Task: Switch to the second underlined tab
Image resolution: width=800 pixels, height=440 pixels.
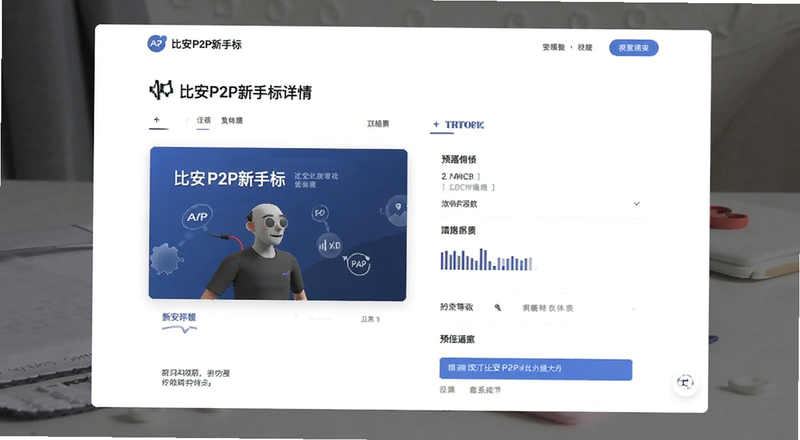Action: pyautogui.click(x=204, y=120)
